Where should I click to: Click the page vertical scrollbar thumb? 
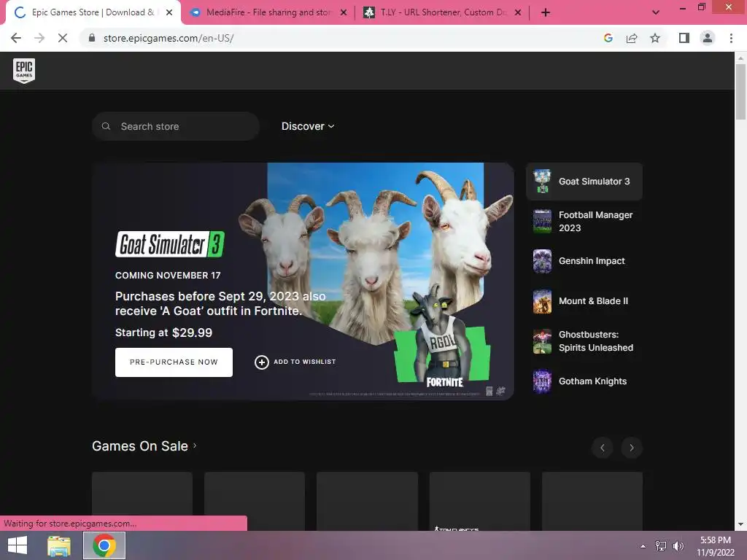click(740, 91)
